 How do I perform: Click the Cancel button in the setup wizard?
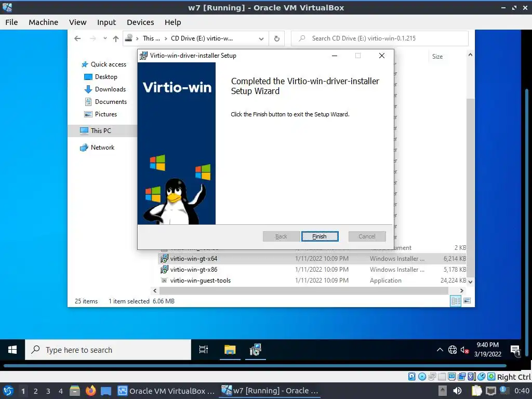[367, 236]
